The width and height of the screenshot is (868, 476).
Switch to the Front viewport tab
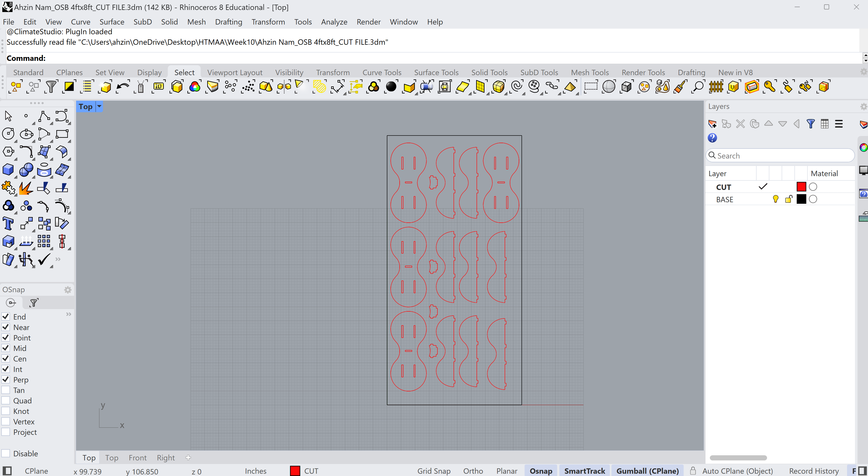[x=137, y=457]
